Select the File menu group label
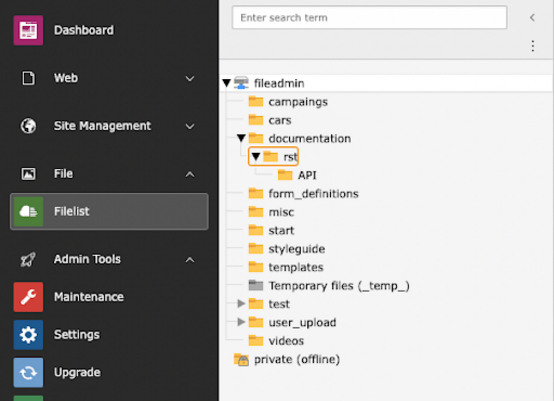The height and width of the screenshot is (401, 554). (63, 173)
